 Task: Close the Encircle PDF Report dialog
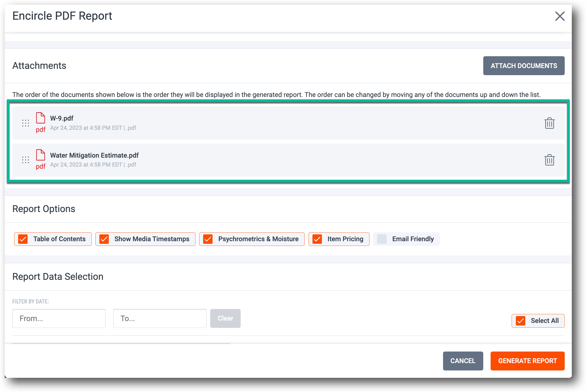[560, 16]
